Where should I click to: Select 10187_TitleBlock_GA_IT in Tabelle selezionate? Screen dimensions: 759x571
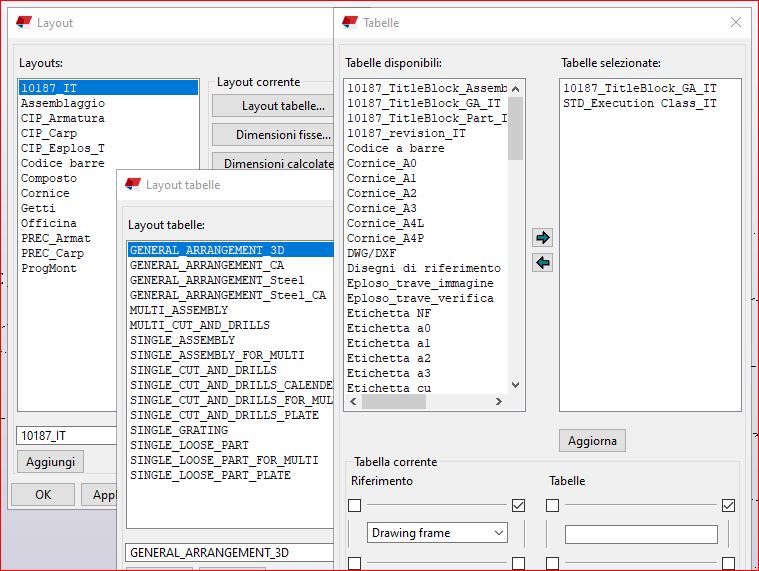coord(639,88)
